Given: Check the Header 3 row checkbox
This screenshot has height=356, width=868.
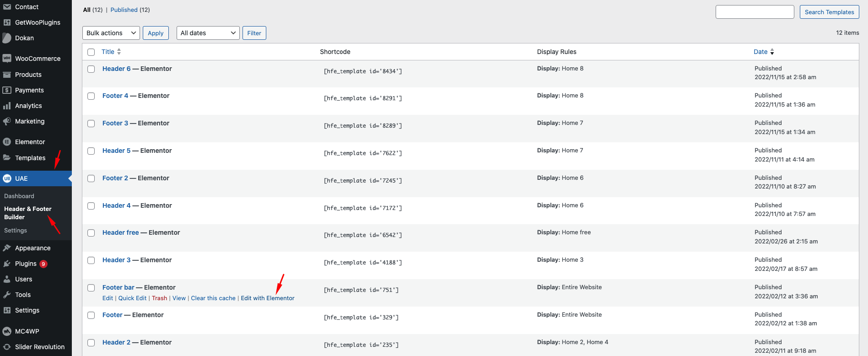Looking at the screenshot, I should [x=91, y=260].
